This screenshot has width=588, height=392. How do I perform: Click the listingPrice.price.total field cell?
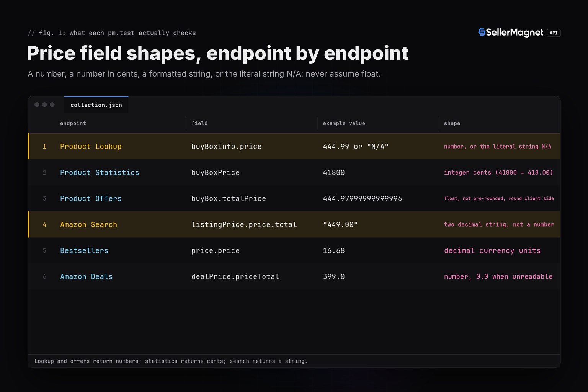click(x=244, y=224)
